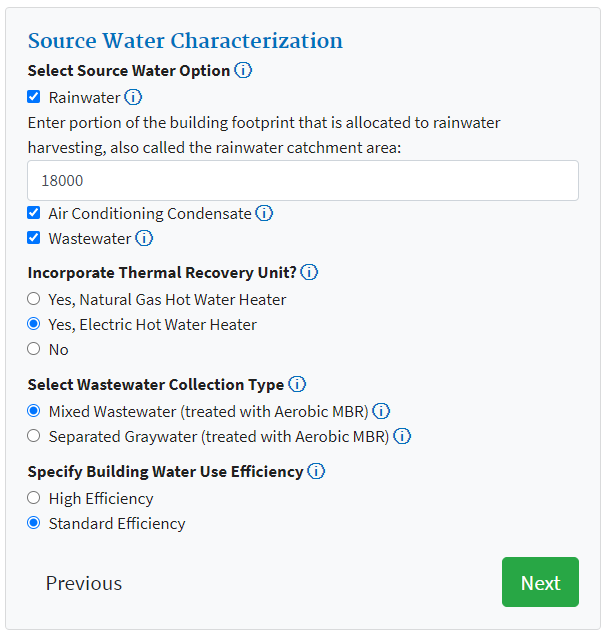The width and height of the screenshot is (605, 633).
Task: Click the rainwater catchment area input field
Action: point(303,181)
